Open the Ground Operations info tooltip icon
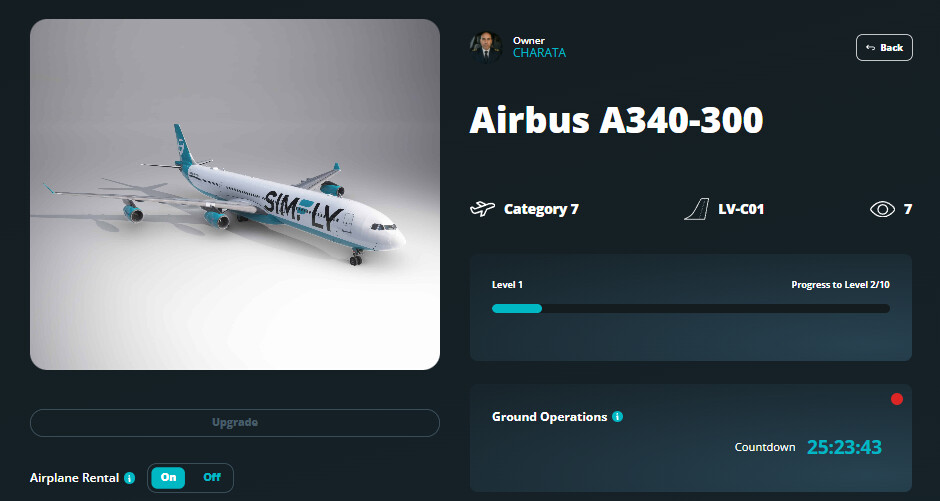Image resolution: width=940 pixels, height=501 pixels. click(617, 416)
